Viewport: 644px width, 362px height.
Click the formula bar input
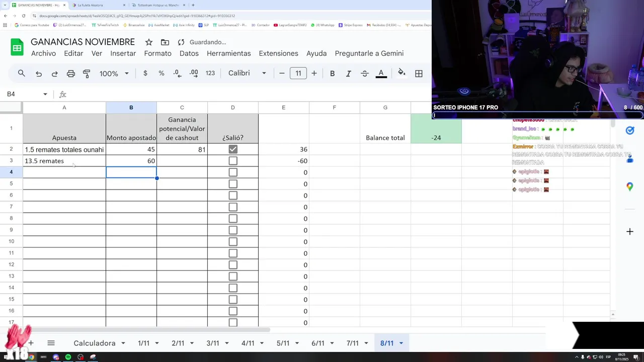(249, 94)
